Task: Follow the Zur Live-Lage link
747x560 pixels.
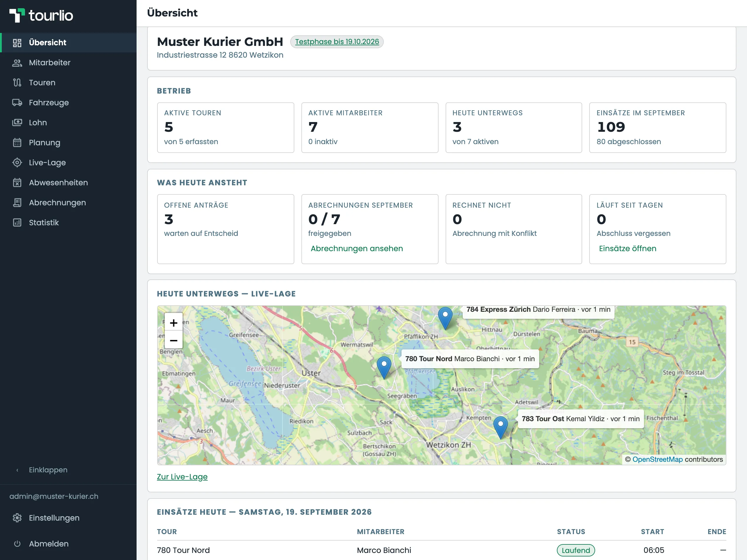Action: coord(182,477)
